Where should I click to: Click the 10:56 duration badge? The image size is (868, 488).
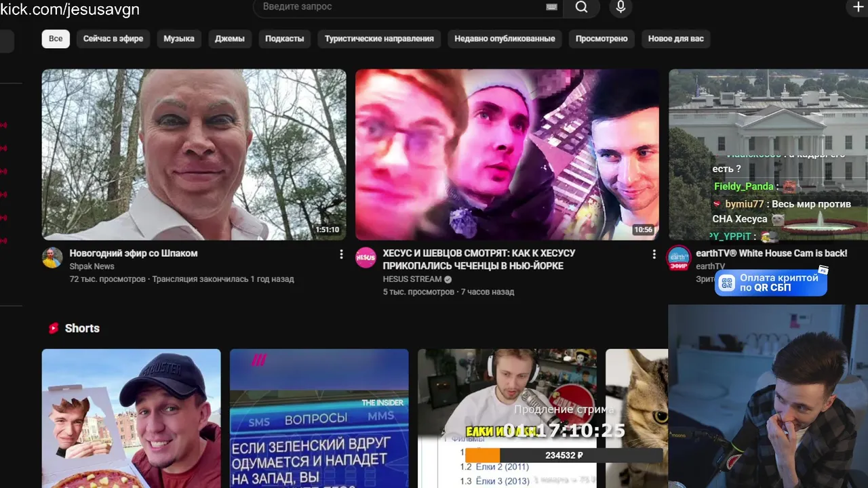pos(643,230)
